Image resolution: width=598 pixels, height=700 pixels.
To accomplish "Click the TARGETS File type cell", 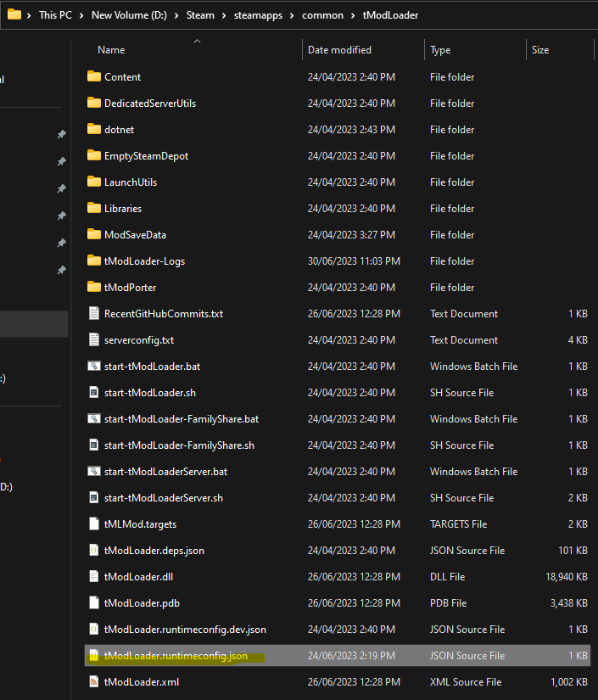I will coord(458,524).
